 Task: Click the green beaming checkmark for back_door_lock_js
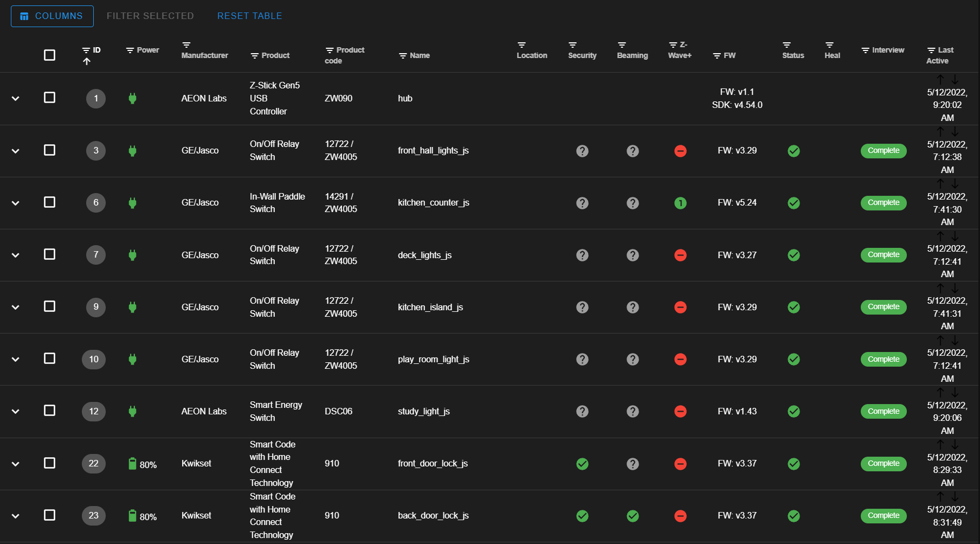click(633, 516)
